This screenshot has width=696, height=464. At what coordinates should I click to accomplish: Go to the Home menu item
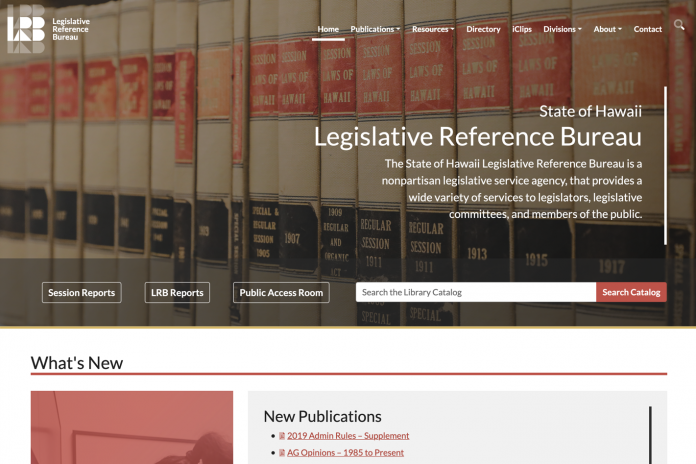click(x=328, y=29)
